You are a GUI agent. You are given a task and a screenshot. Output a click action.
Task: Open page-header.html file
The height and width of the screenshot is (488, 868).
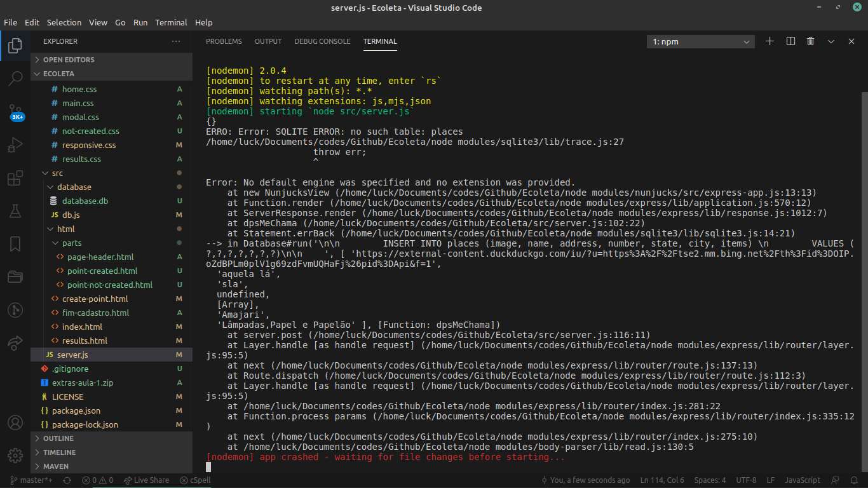click(112, 257)
